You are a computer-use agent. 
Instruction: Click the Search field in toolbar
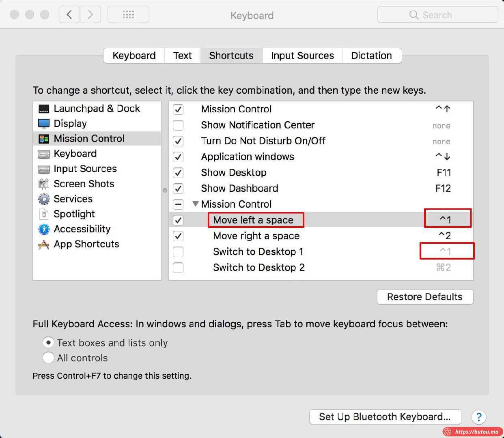click(x=437, y=15)
